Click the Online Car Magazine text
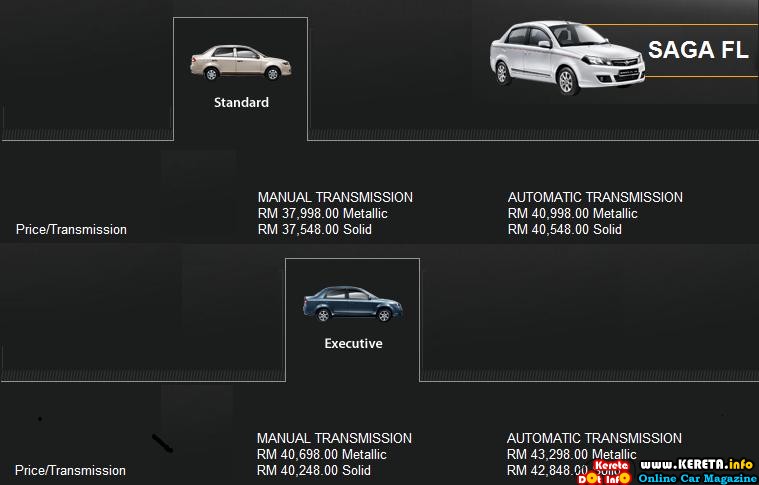 (x=697, y=477)
